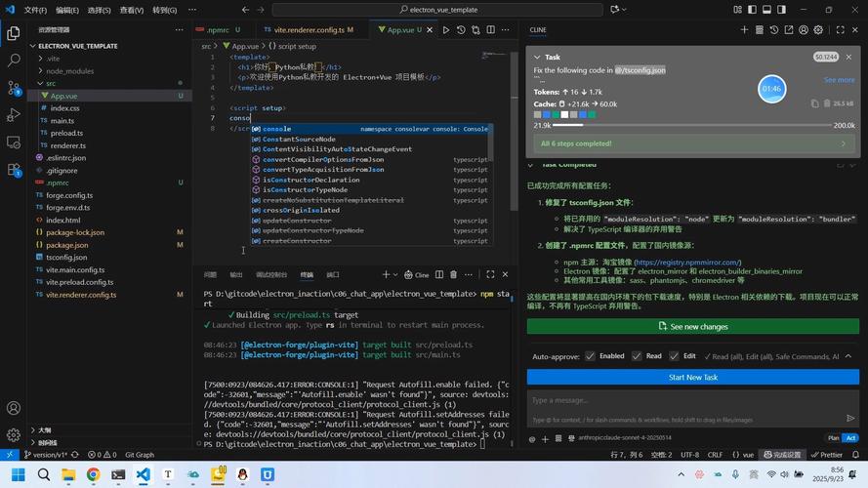Viewport: 868px width, 488px height.
Task: Open Cline in new editor tab icon
Action: click(789, 30)
